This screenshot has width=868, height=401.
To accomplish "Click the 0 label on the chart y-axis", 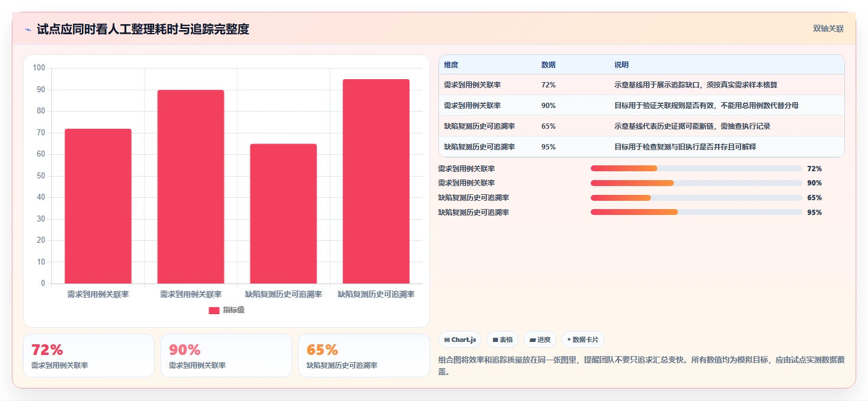I will tap(43, 283).
